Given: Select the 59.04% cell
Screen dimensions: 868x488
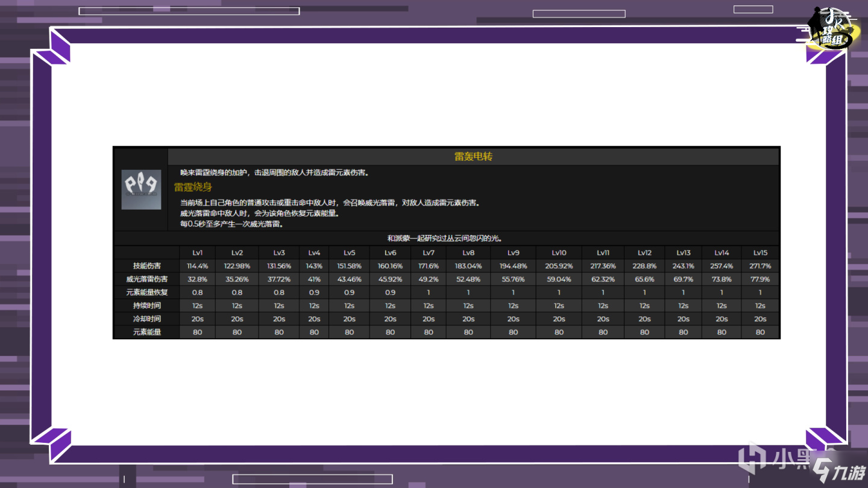Looking at the screenshot, I should [x=559, y=279].
